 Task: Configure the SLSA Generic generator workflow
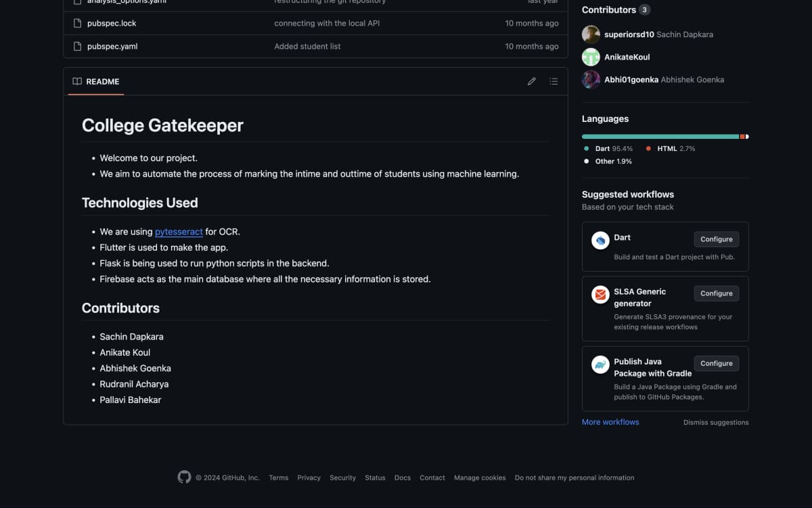coord(716,293)
